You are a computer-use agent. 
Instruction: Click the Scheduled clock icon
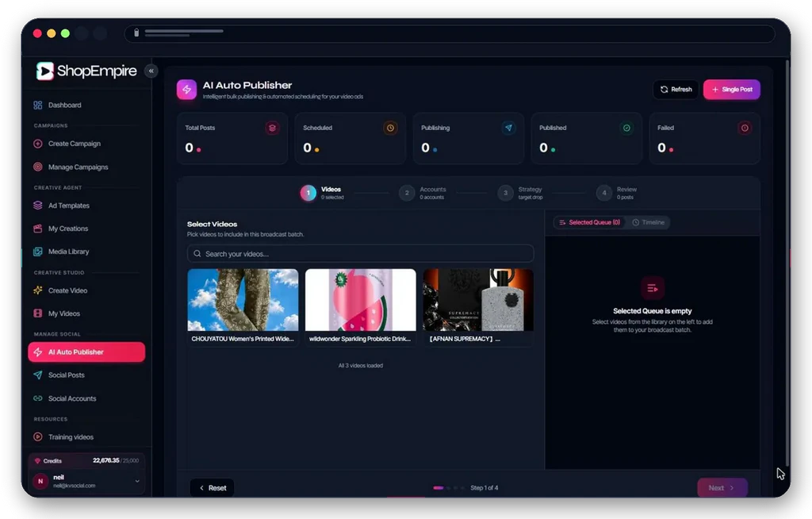coord(390,128)
